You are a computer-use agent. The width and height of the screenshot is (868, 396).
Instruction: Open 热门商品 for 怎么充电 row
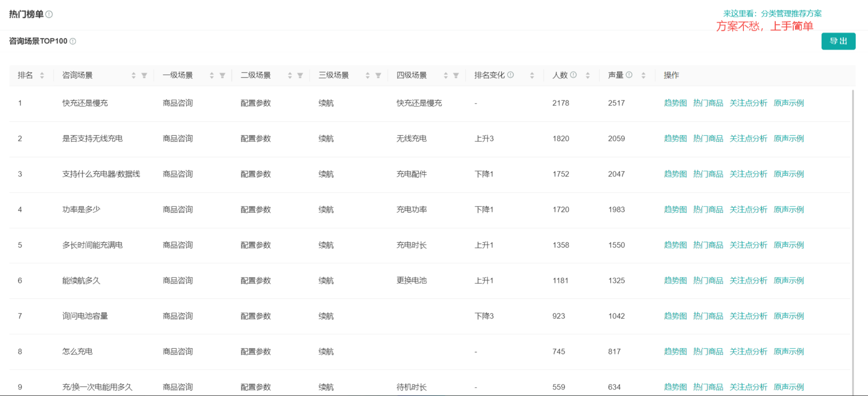[708, 351]
